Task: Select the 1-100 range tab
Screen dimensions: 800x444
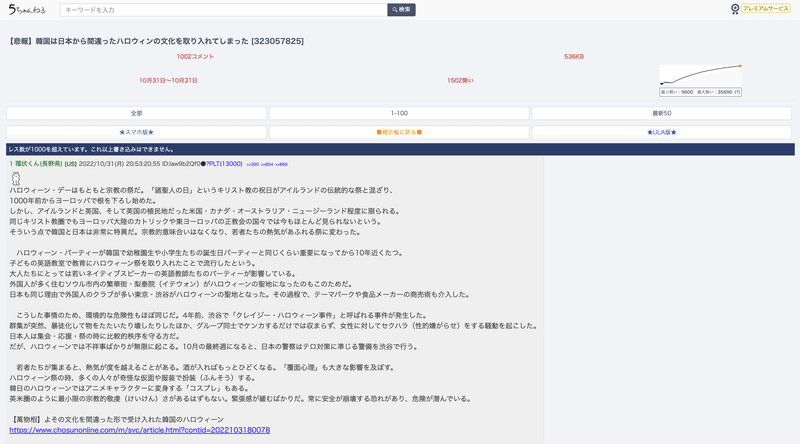Action: (399, 113)
